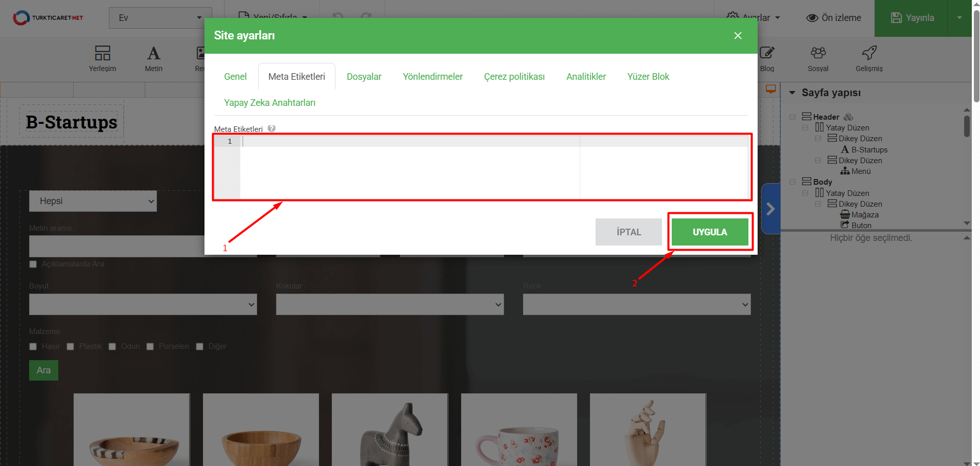
Task: Click the blue panel collapse arrow
Action: click(x=770, y=209)
